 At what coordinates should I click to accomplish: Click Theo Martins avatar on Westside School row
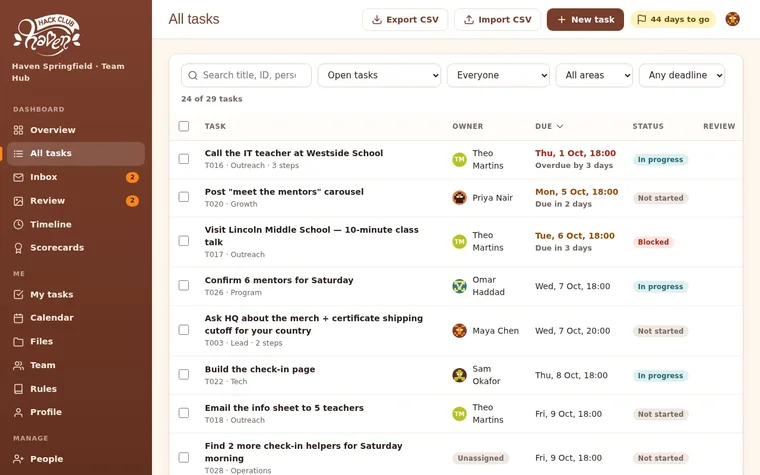[x=459, y=159]
